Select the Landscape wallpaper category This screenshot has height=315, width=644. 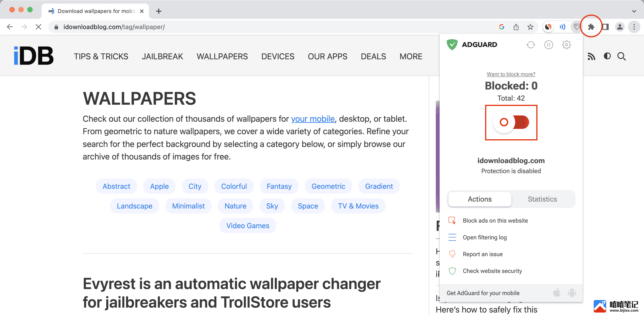(134, 206)
